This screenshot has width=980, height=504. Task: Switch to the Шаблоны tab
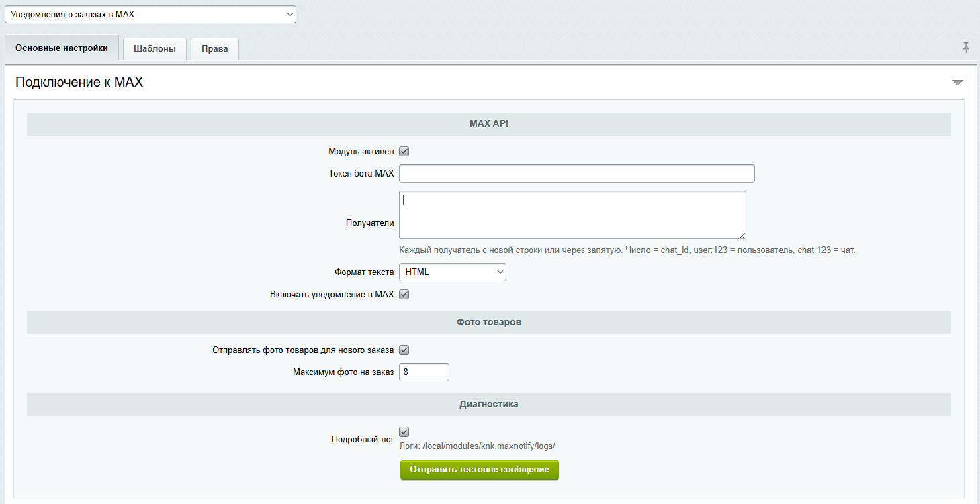pyautogui.click(x=155, y=49)
